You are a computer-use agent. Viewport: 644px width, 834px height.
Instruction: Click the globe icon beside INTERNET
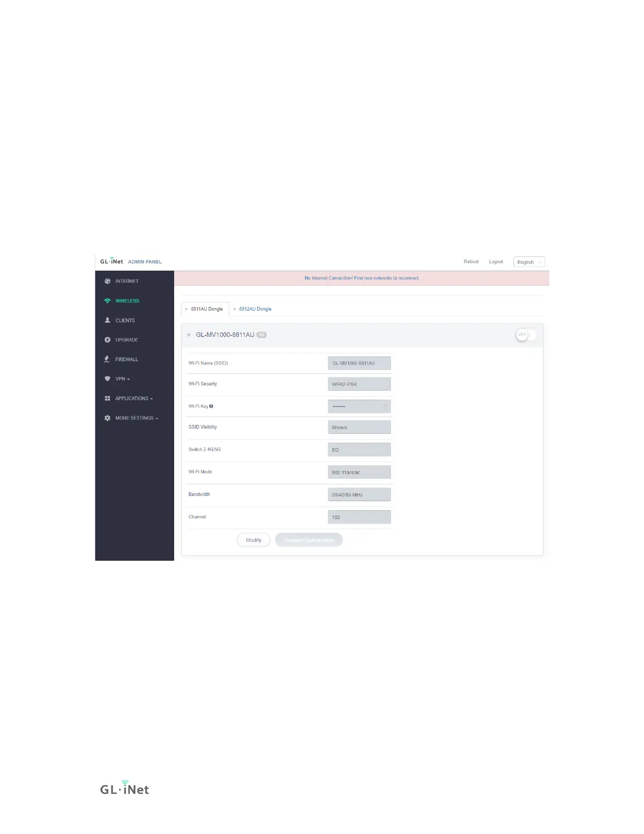pyautogui.click(x=107, y=281)
